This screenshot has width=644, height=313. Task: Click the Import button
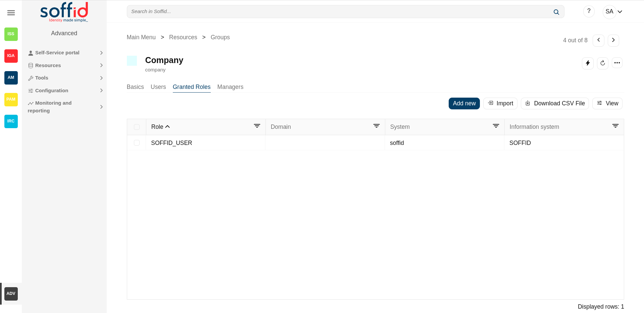(x=500, y=103)
